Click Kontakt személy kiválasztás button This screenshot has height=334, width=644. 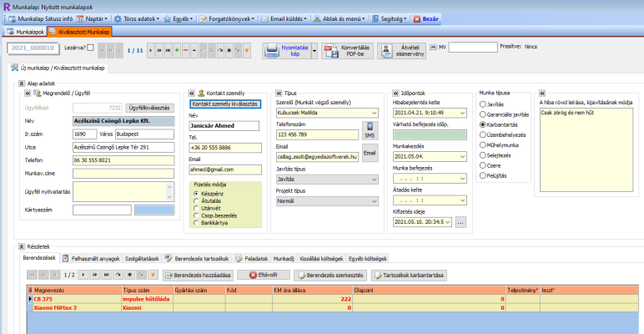click(224, 104)
